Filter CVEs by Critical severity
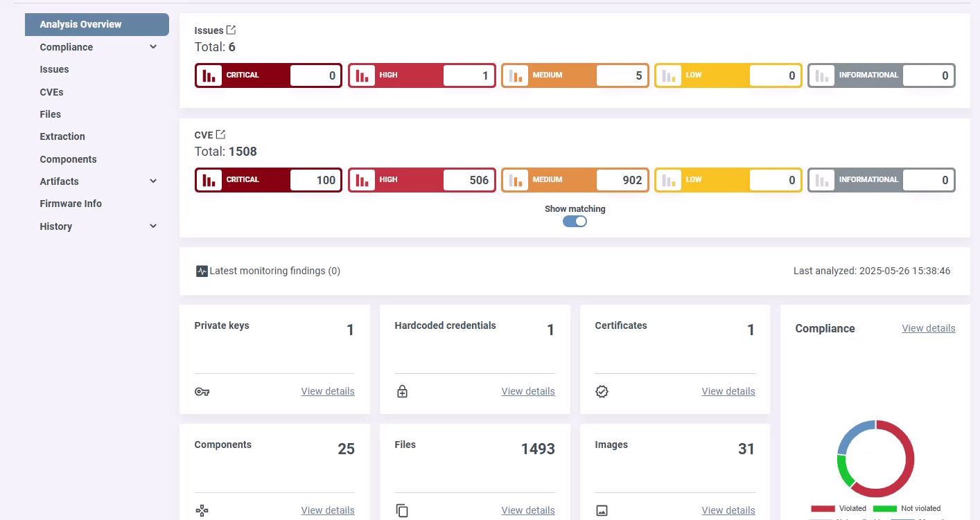This screenshot has height=520, width=980. 268,180
